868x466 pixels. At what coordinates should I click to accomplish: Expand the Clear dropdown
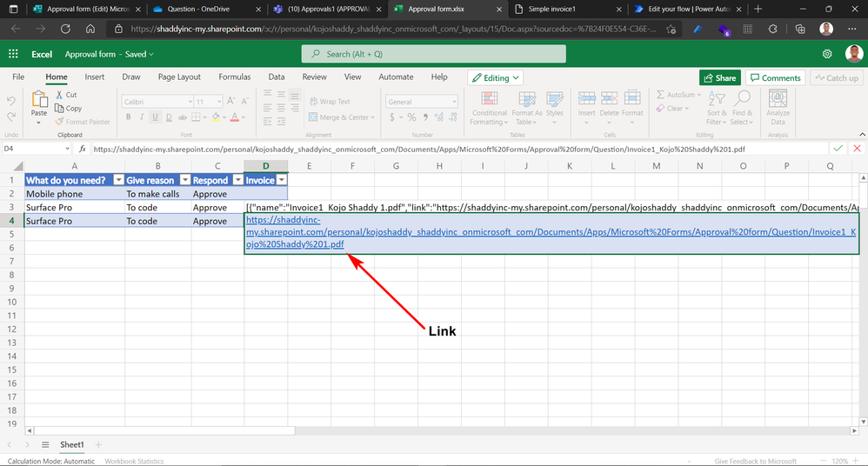[687, 109]
